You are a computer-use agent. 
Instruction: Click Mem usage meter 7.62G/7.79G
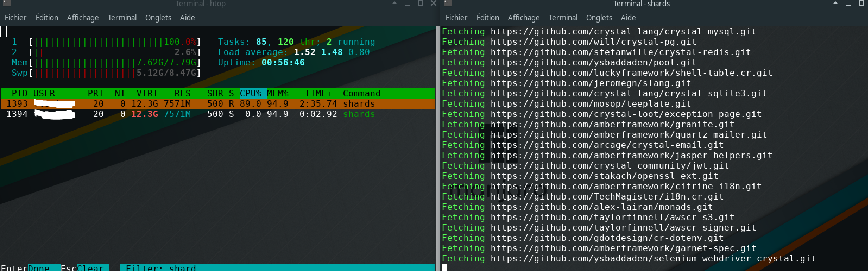click(106, 63)
